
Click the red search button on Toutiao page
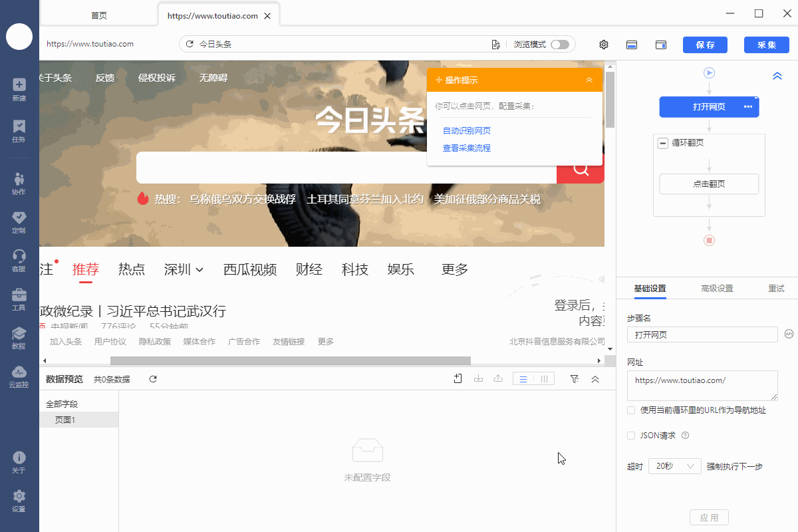581,169
